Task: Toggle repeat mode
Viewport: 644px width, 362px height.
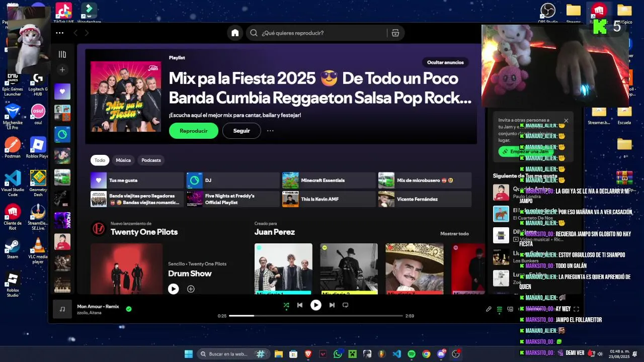Action: 345,305
